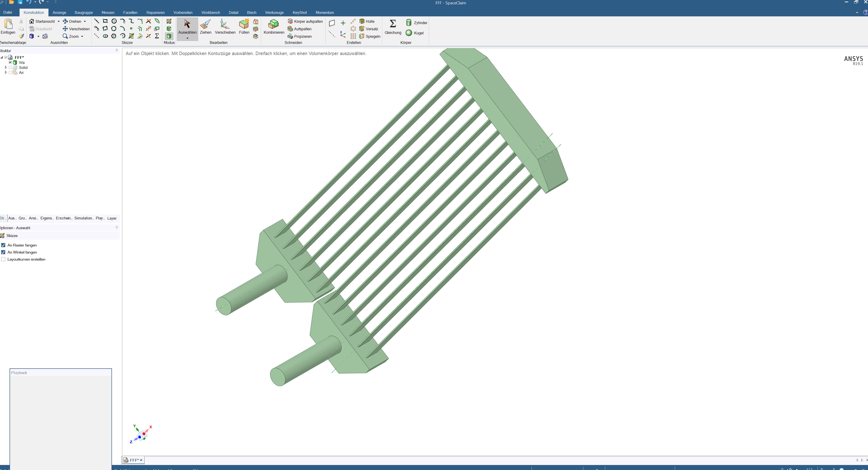Screen dimensions: 868x470
Task: Open the Layer panel tab
Action: [x=111, y=218]
